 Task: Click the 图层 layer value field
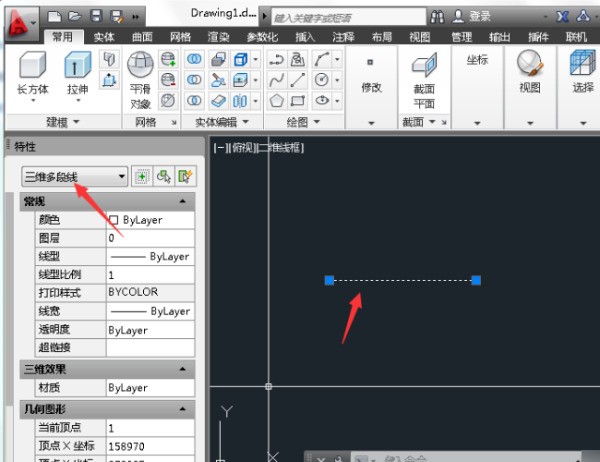point(150,238)
